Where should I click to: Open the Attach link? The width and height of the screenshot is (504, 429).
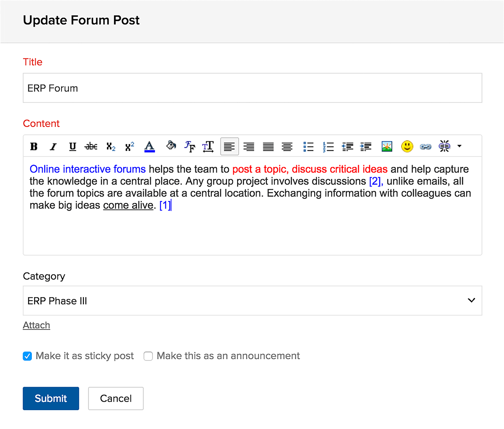point(36,325)
